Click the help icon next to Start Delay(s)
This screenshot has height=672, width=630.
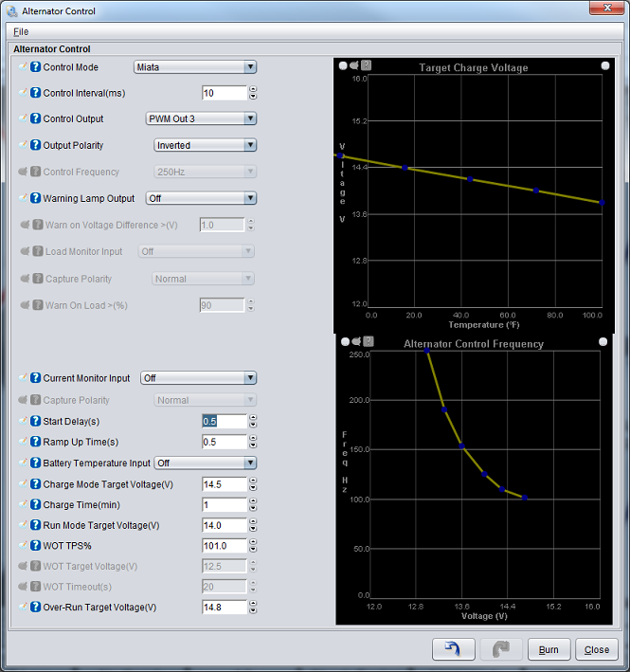click(x=36, y=422)
